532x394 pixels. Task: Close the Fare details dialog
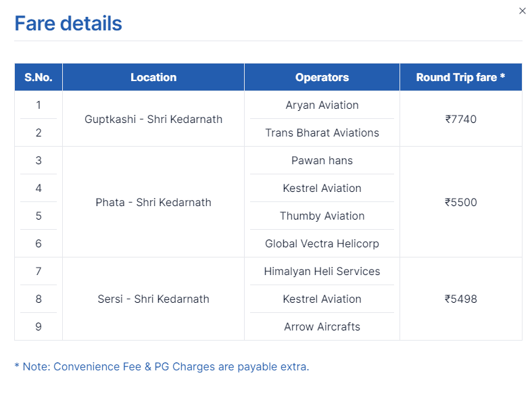(x=522, y=11)
